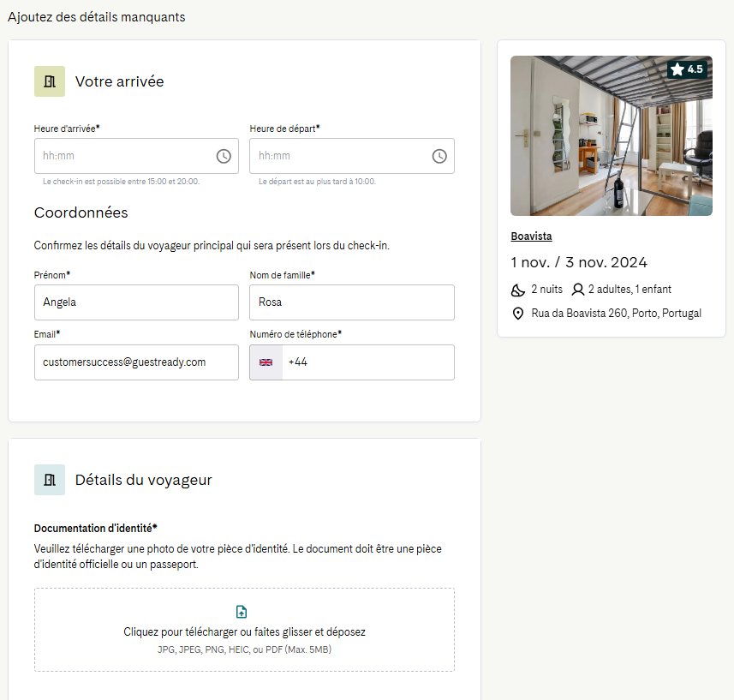Click the 'Votre arrivée' heading text

(x=119, y=81)
